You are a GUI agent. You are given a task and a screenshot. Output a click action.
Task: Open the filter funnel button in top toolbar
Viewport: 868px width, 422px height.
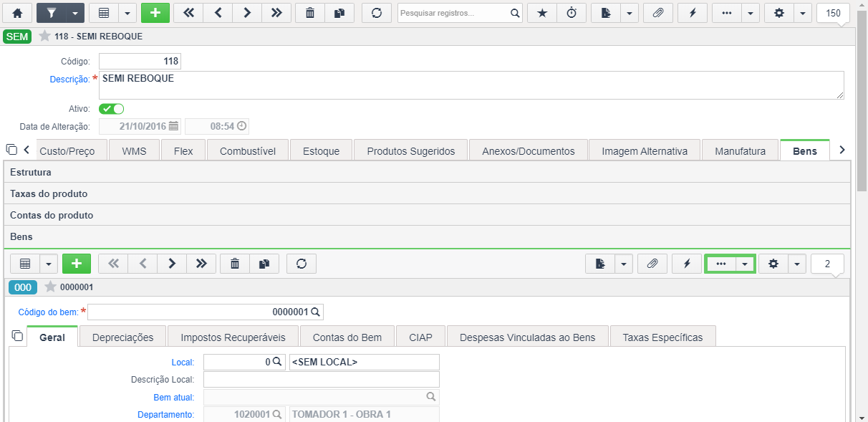tap(51, 13)
